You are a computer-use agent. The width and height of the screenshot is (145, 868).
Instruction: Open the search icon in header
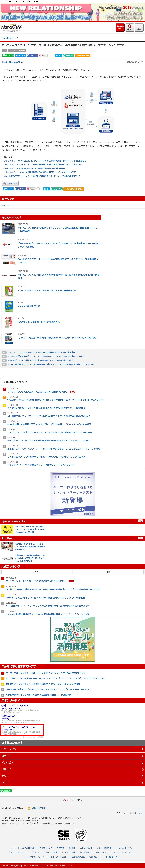(x=129, y=28)
